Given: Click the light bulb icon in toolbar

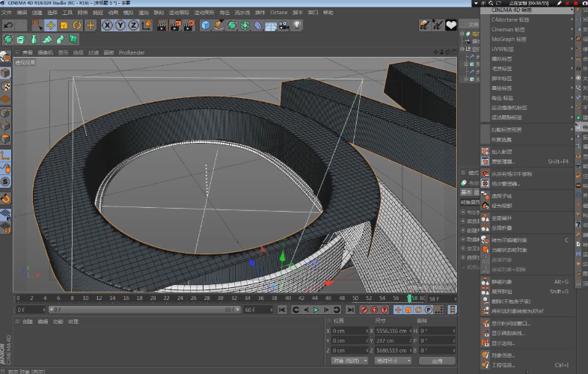Looking at the screenshot, I should (x=297, y=25).
